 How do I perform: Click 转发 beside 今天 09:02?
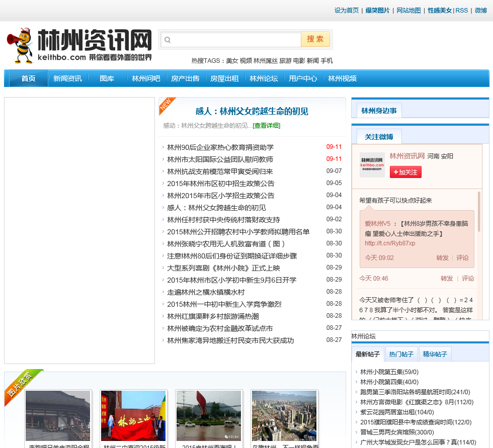pyautogui.click(x=442, y=257)
